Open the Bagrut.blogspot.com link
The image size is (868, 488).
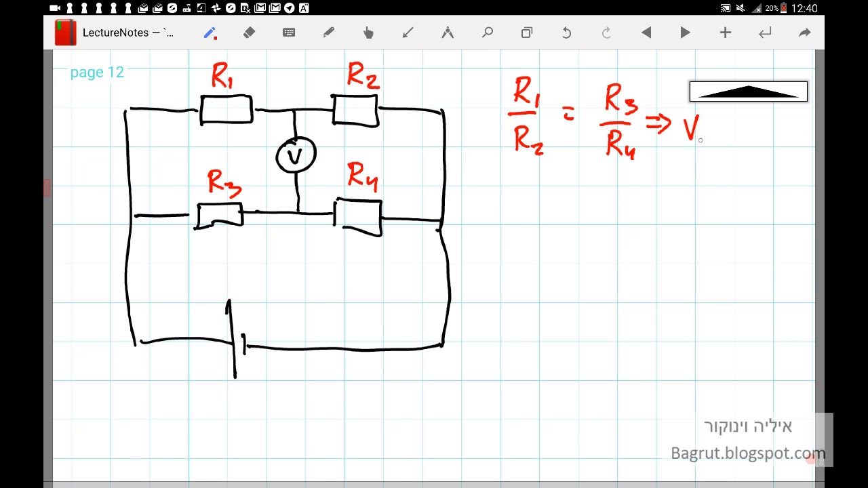[748, 453]
